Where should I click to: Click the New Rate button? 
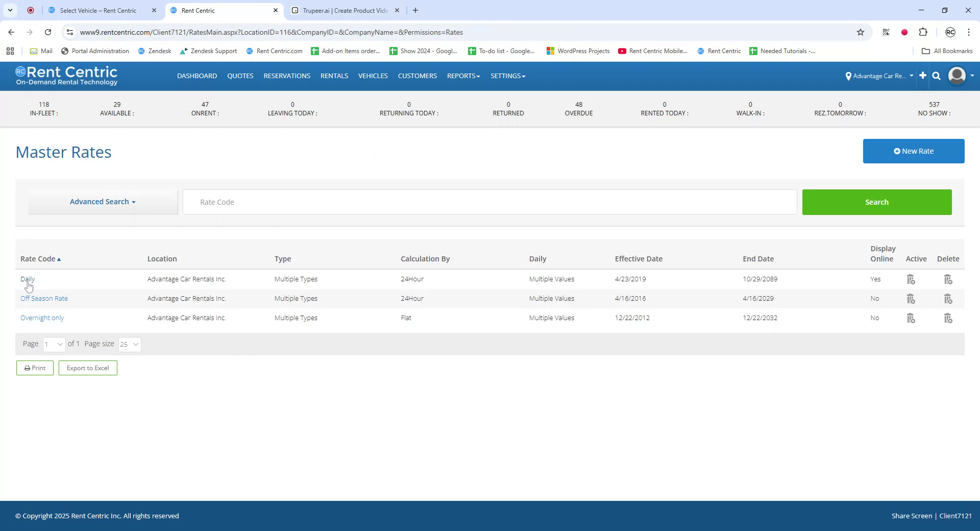913,151
